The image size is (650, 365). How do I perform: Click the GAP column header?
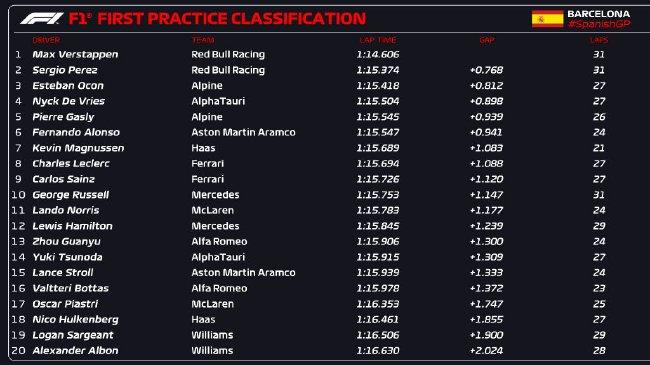pos(487,40)
